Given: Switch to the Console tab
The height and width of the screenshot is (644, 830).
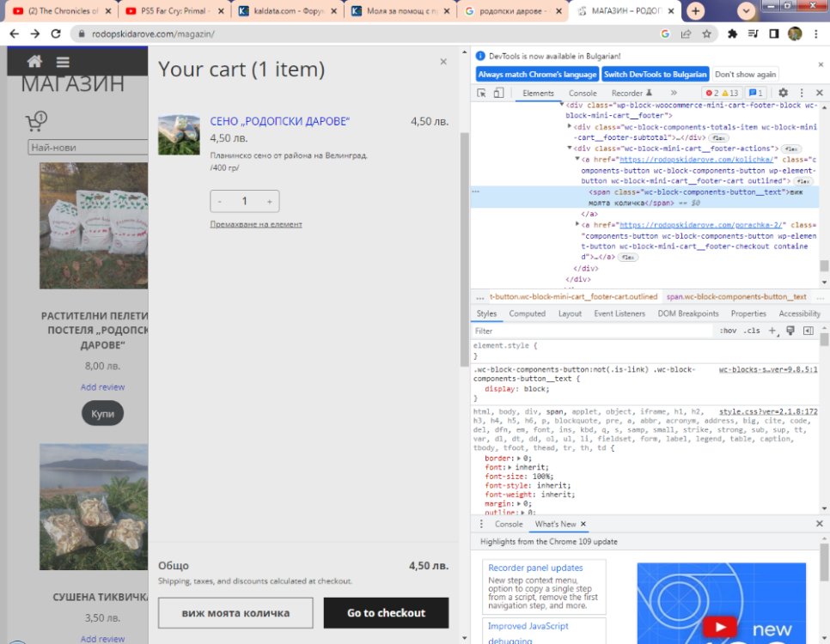Looking at the screenshot, I should [583, 93].
